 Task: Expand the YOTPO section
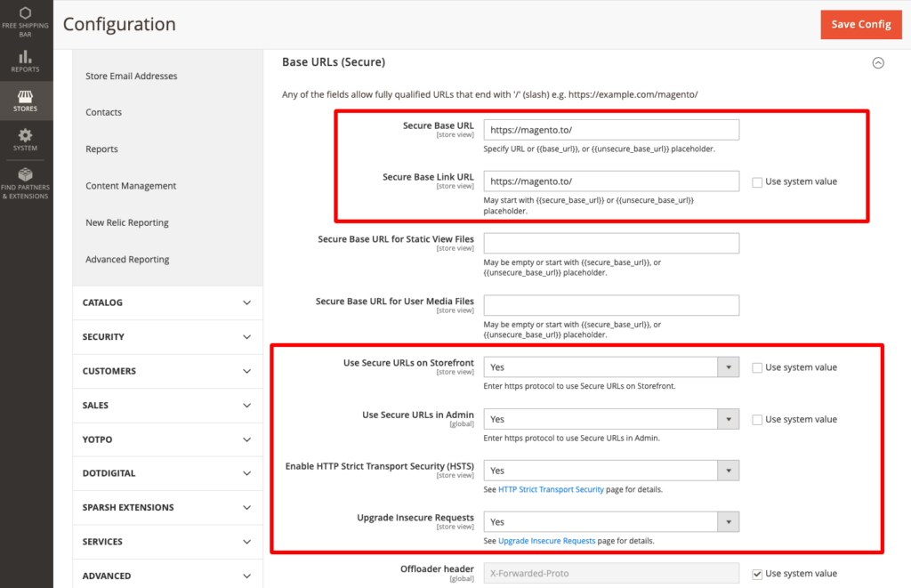click(x=167, y=439)
